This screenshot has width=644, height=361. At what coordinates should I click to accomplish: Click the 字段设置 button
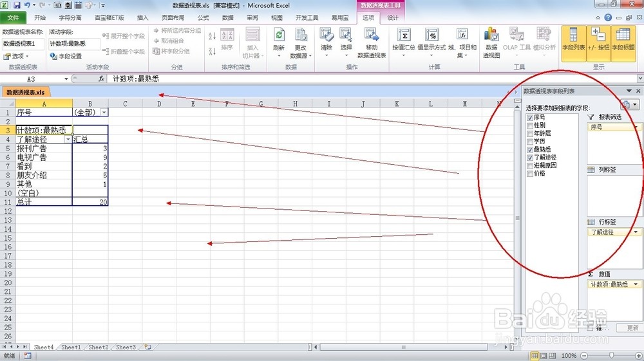tap(66, 57)
